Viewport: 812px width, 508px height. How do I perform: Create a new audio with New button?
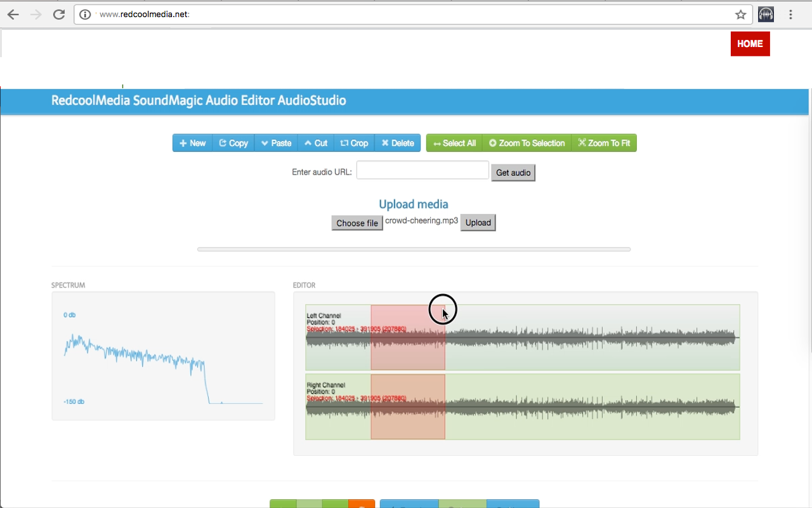[192, 143]
